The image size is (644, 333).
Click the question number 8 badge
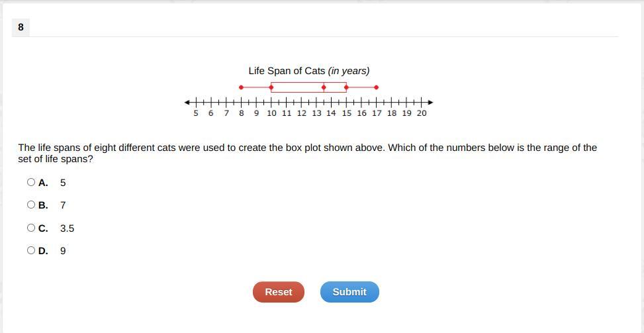pos(21,27)
